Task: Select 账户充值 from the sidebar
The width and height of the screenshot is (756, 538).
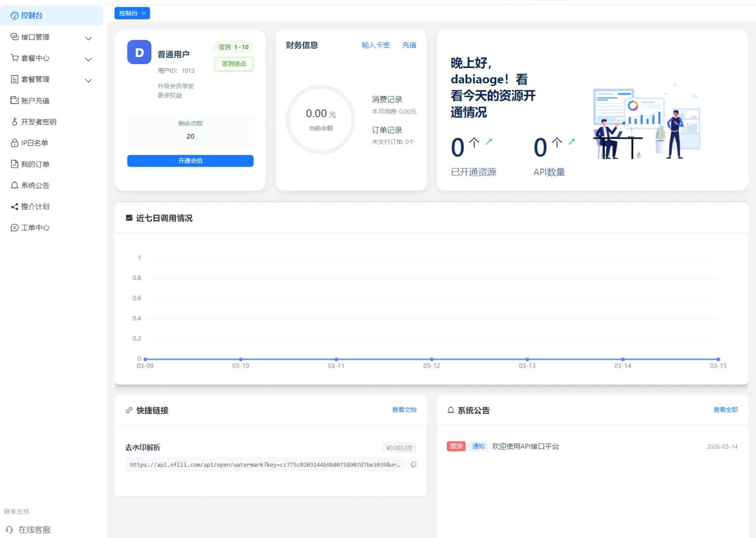Action: (35, 100)
